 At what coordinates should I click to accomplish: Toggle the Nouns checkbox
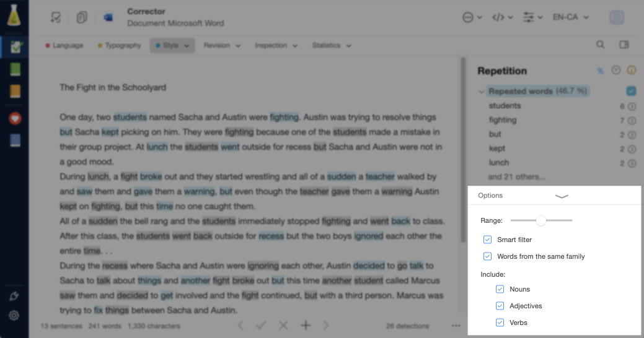tap(500, 289)
